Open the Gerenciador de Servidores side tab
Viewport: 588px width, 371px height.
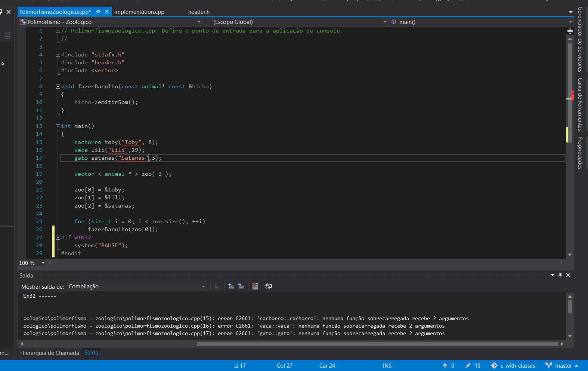580,39
